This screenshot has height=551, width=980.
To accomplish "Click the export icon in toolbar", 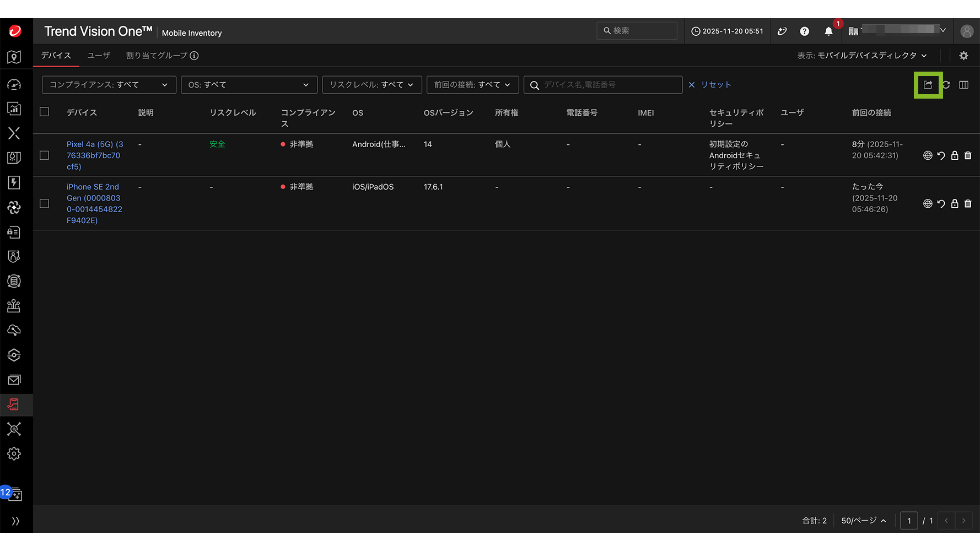I will (x=928, y=85).
